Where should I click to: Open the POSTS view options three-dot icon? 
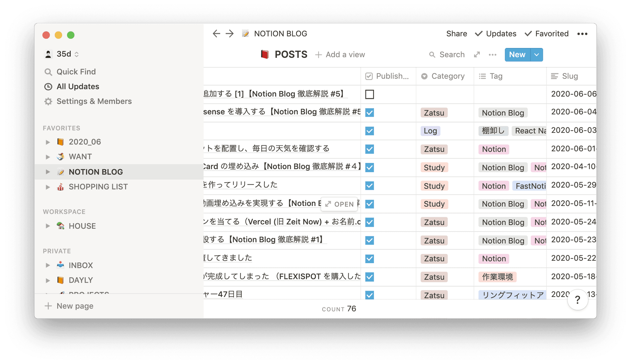(x=492, y=55)
